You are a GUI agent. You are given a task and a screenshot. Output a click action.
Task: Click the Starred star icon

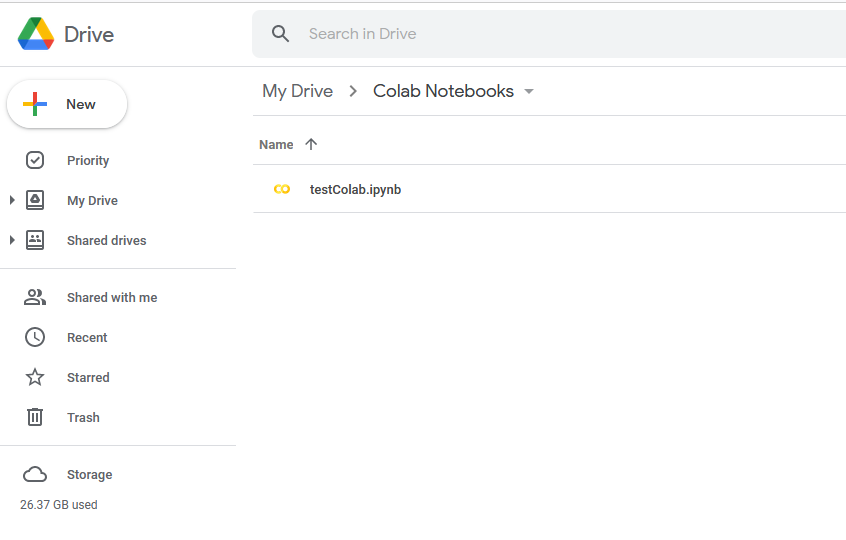(35, 377)
